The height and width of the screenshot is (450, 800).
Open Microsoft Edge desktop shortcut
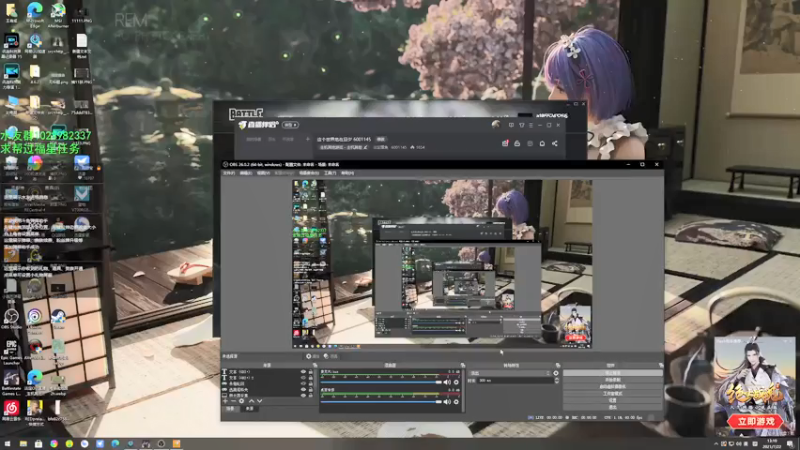coord(35,13)
